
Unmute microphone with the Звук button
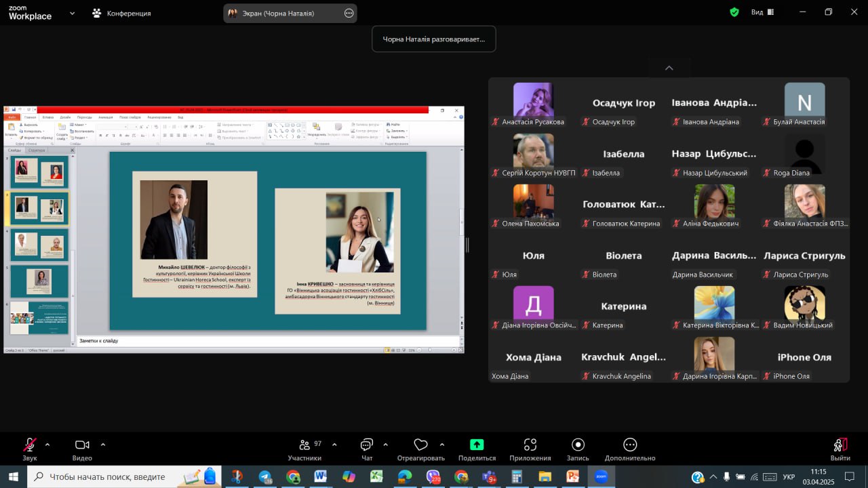(30, 445)
